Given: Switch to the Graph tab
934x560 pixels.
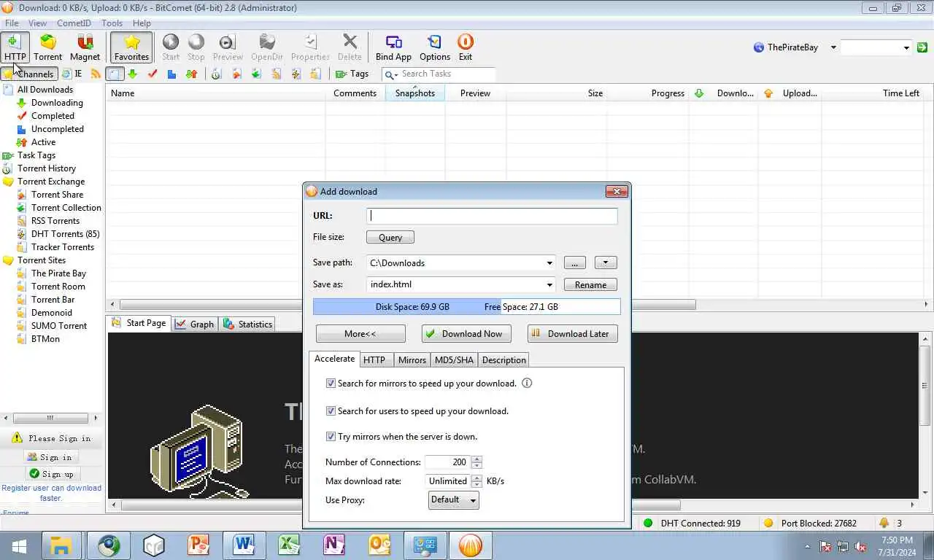Looking at the screenshot, I should coord(195,324).
